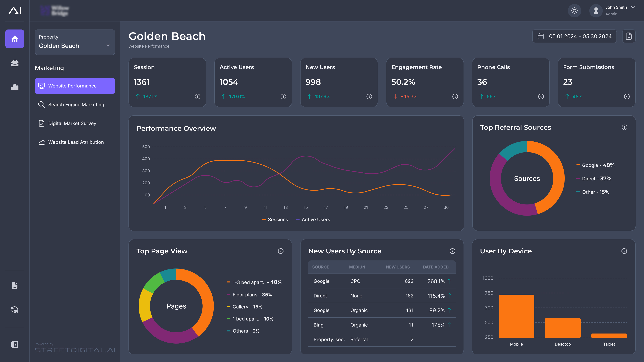Select Website Performance menu item

pyautogui.click(x=75, y=86)
